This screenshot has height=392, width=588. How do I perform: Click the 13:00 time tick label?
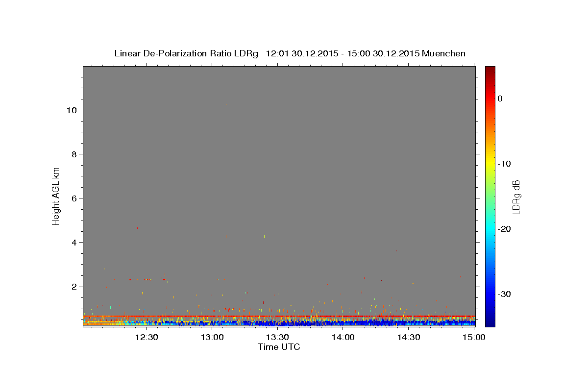[x=212, y=338]
